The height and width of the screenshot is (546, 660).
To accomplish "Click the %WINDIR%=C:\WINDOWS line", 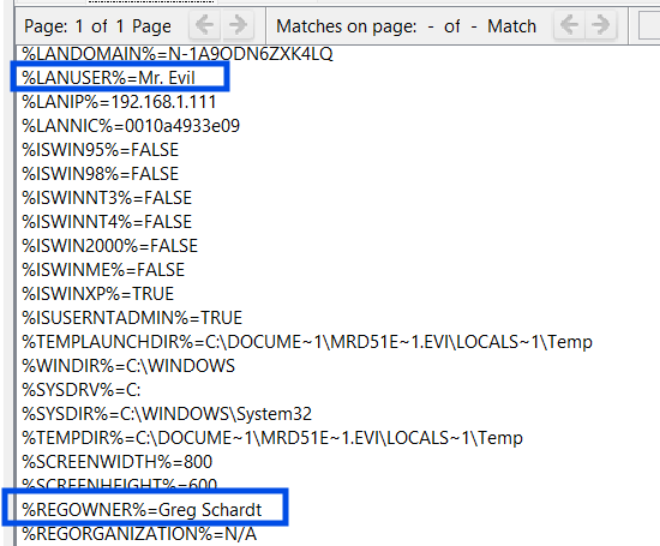I will tap(129, 366).
